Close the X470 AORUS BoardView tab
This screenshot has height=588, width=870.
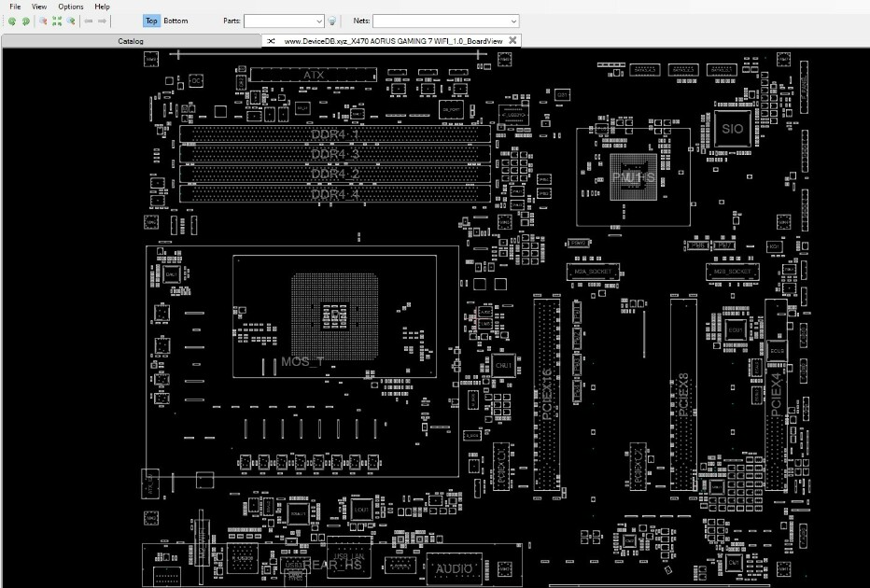point(512,40)
